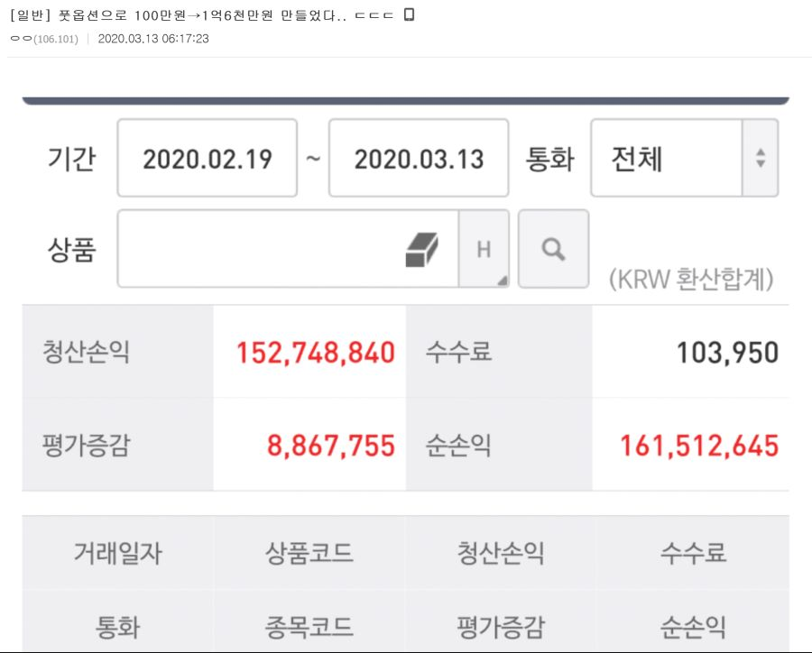812x653 pixels.
Task: Click the 평가증감 summary row label
Action: click(86, 446)
